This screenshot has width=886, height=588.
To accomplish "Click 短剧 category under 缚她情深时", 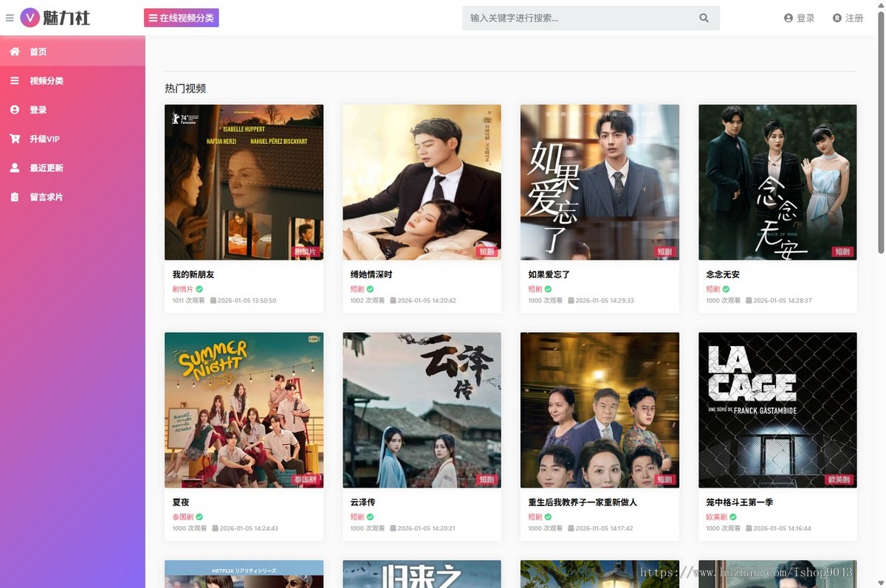I will tap(357, 289).
